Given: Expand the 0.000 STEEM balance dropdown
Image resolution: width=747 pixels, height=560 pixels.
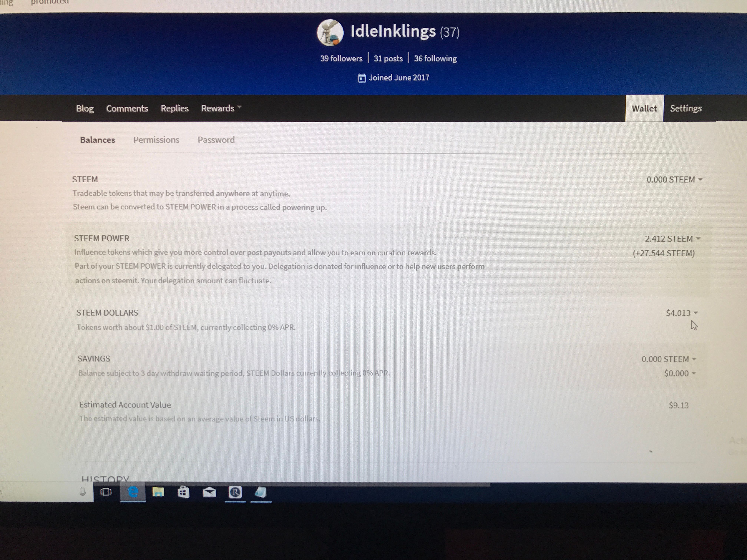Looking at the screenshot, I should click(x=674, y=180).
